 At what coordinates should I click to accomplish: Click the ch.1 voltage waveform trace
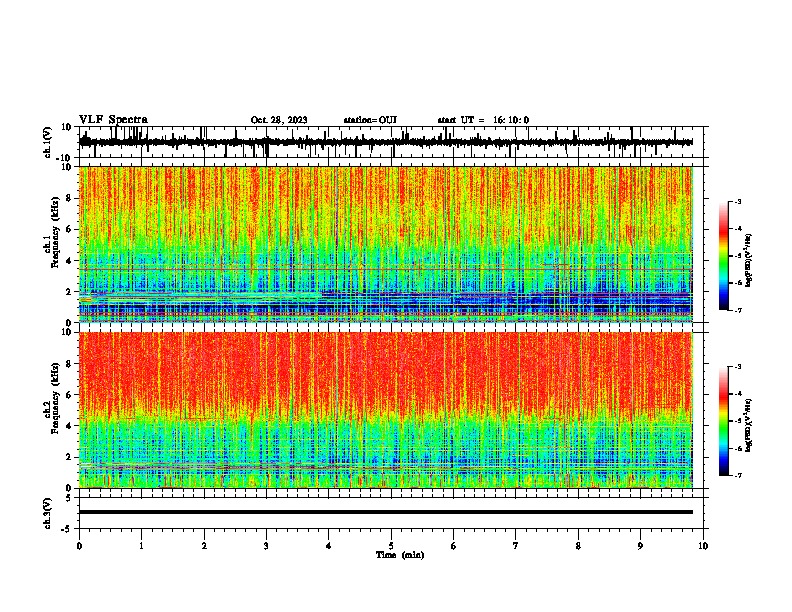pyautogui.click(x=385, y=142)
